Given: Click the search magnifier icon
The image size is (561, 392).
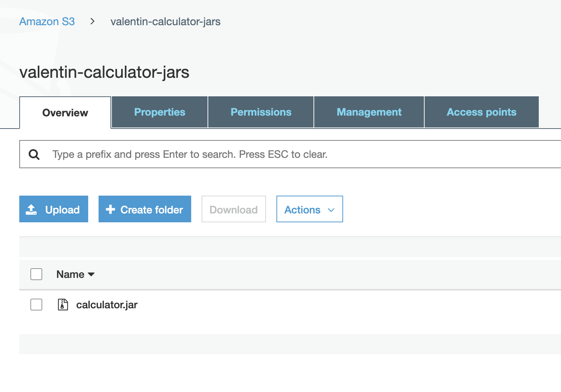Looking at the screenshot, I should [34, 155].
